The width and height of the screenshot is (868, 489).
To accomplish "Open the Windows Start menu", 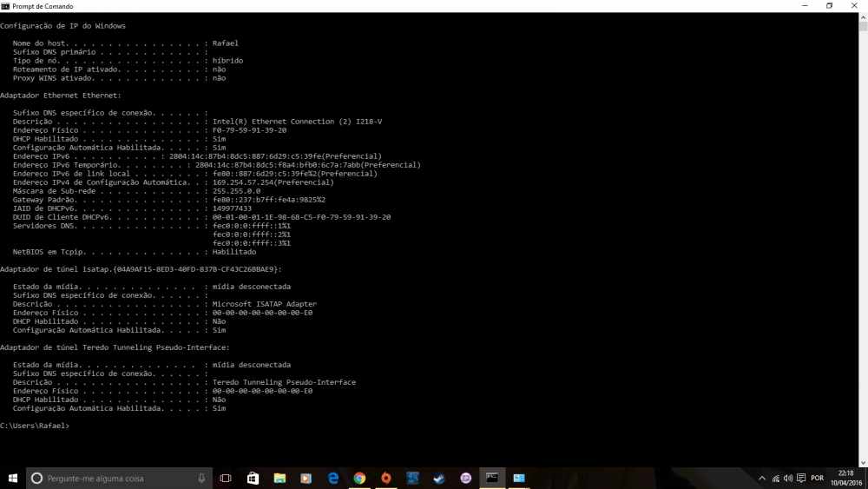I will coord(13,478).
